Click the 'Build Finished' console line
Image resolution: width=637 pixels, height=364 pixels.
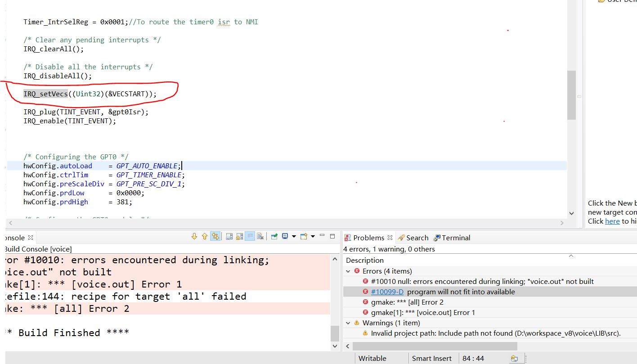click(67, 333)
